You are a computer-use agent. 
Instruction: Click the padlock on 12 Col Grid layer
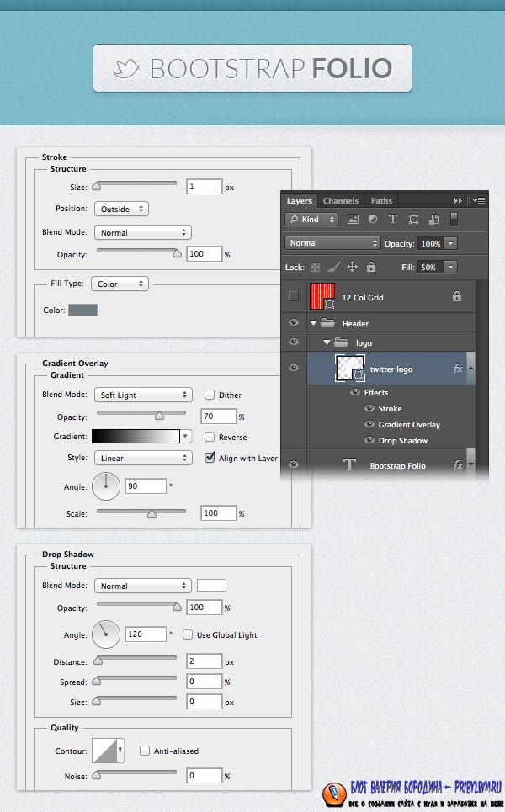457,296
